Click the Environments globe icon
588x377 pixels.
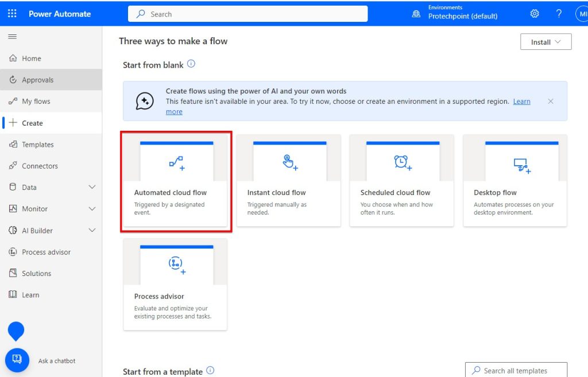(416, 14)
